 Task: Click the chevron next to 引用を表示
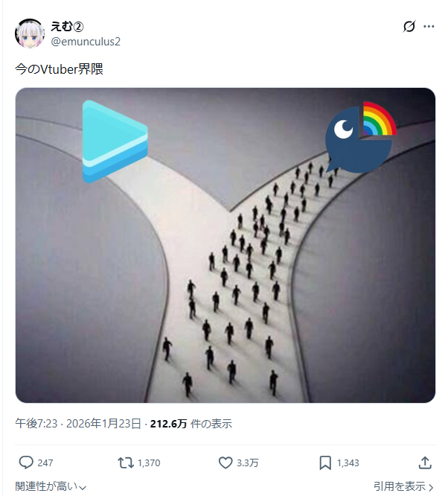(x=430, y=487)
